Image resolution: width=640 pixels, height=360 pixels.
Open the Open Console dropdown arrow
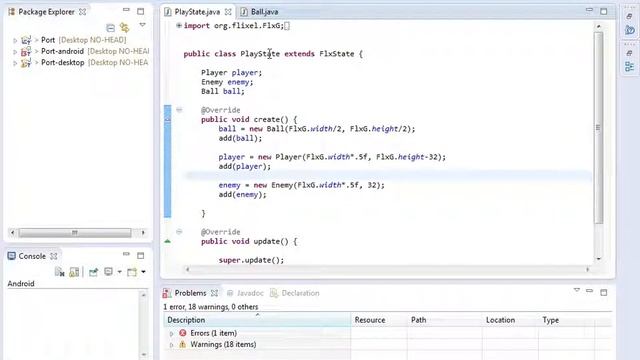click(x=143, y=272)
